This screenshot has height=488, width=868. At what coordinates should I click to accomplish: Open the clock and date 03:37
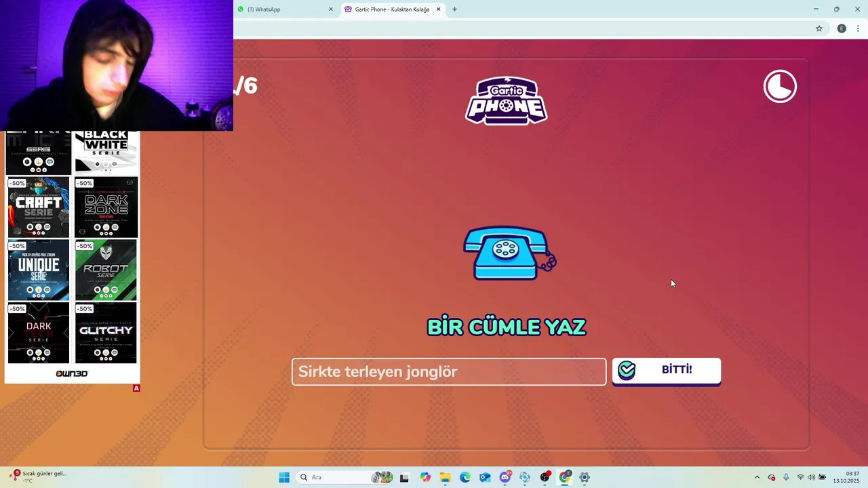pyautogui.click(x=847, y=477)
